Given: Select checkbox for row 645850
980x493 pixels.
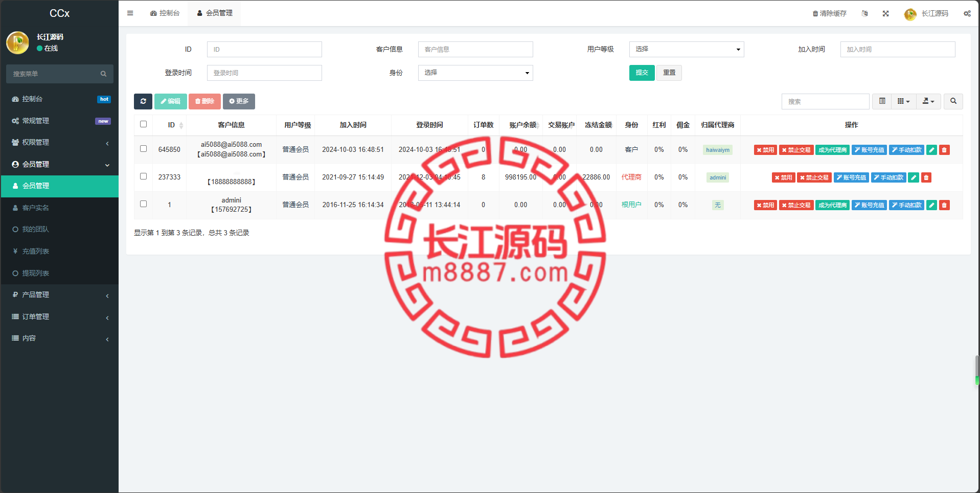Looking at the screenshot, I should [143, 149].
